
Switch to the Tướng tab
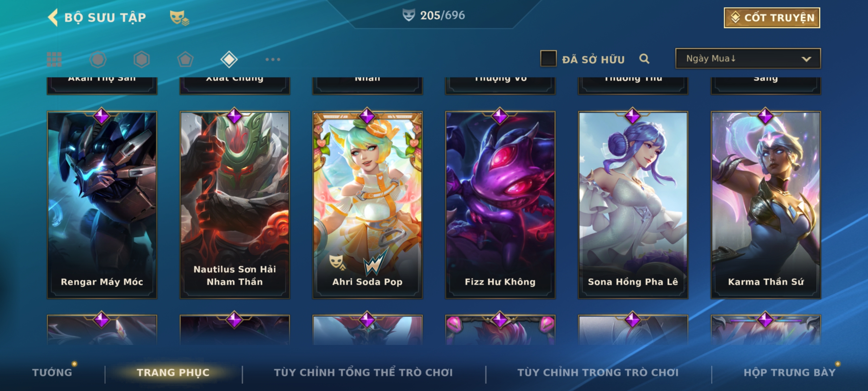click(52, 373)
